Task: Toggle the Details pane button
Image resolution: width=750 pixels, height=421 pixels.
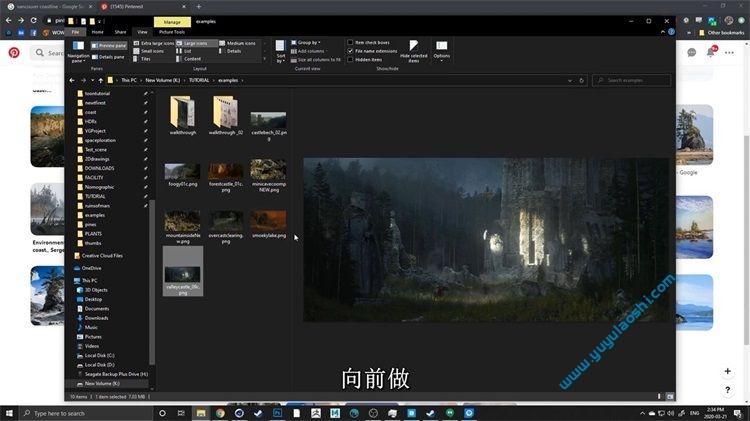Action: click(x=108, y=57)
